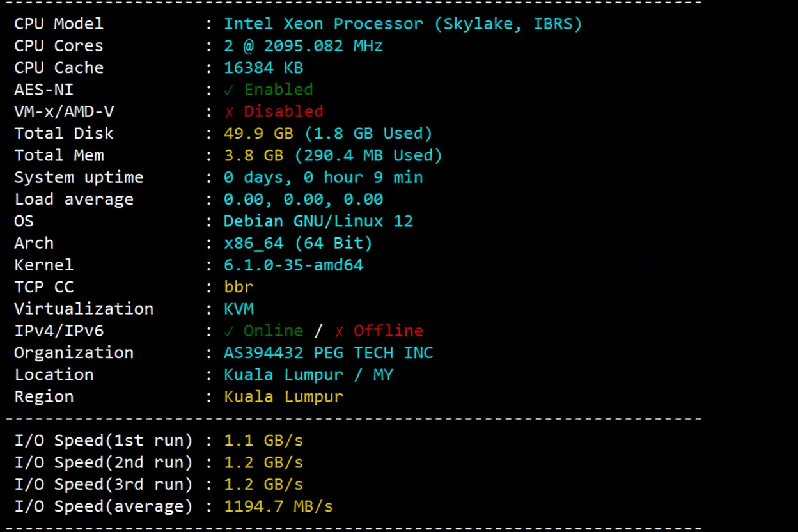Click the Arch label
Image resolution: width=798 pixels, height=532 pixels.
click(x=34, y=243)
